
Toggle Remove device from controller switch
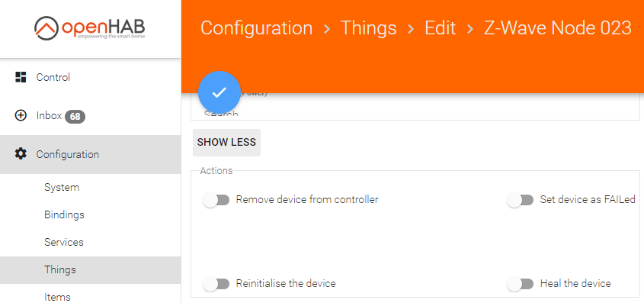pos(216,200)
